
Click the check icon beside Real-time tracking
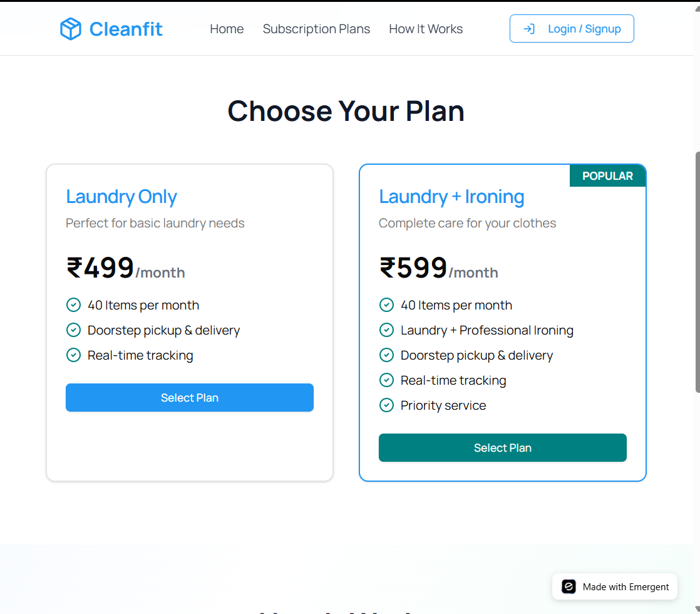click(x=73, y=355)
